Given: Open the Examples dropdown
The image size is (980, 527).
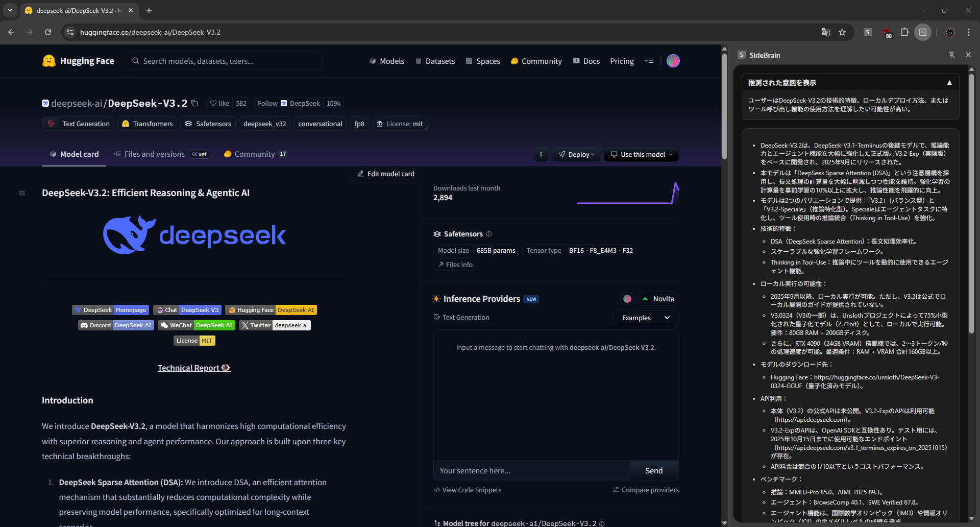Looking at the screenshot, I should [646, 318].
